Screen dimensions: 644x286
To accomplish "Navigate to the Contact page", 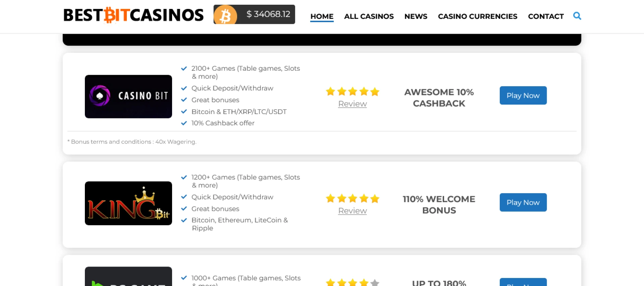I will point(546,16).
